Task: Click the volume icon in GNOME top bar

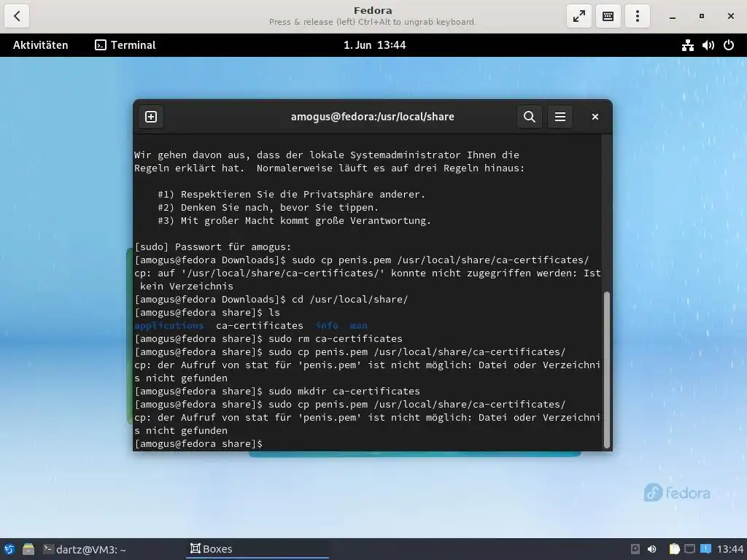Action: pos(708,45)
